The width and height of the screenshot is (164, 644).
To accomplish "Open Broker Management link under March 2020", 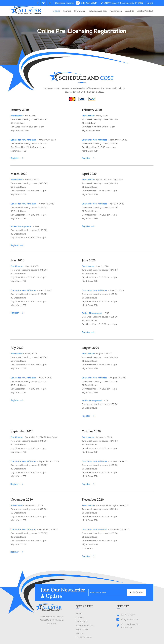I will (x=21, y=227).
